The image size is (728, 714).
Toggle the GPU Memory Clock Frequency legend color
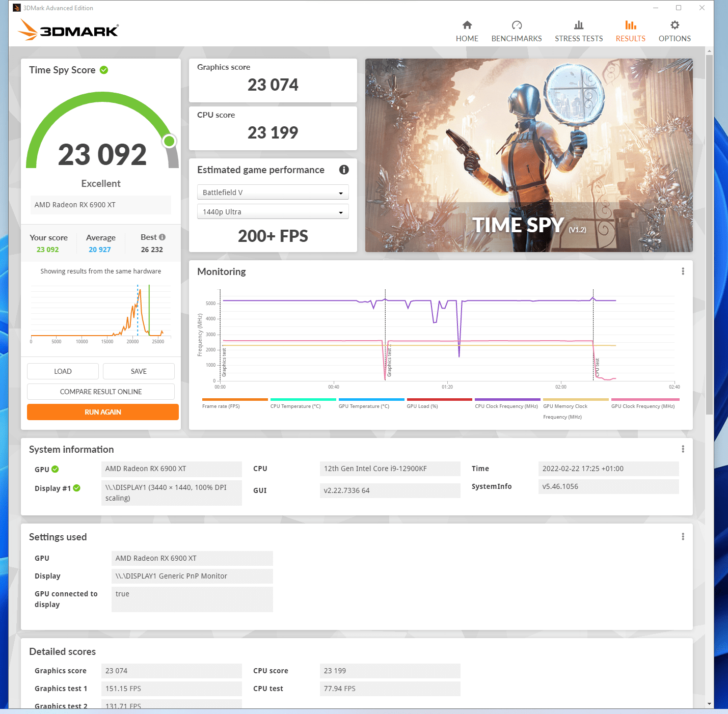pyautogui.click(x=576, y=400)
